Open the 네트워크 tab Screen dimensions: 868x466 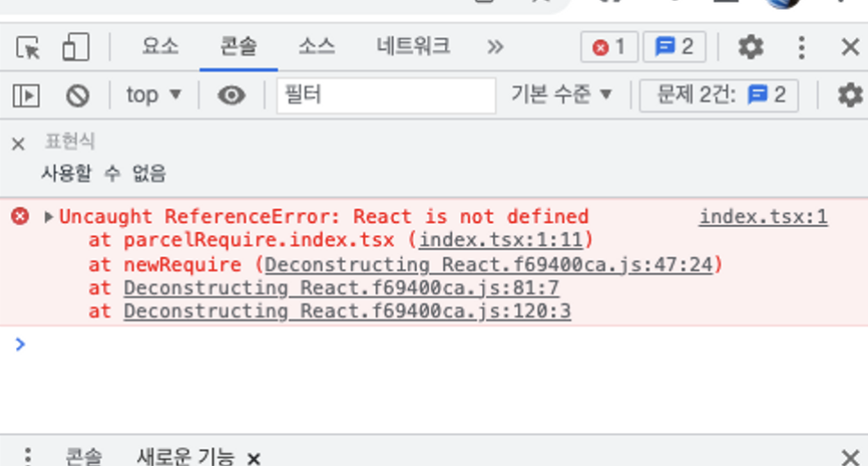(413, 46)
